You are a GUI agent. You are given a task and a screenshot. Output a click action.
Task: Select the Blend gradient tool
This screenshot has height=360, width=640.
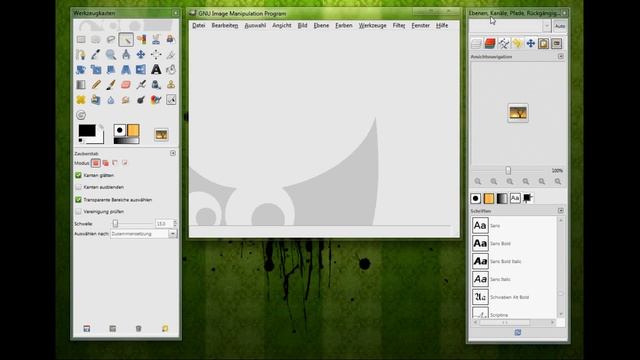81,85
